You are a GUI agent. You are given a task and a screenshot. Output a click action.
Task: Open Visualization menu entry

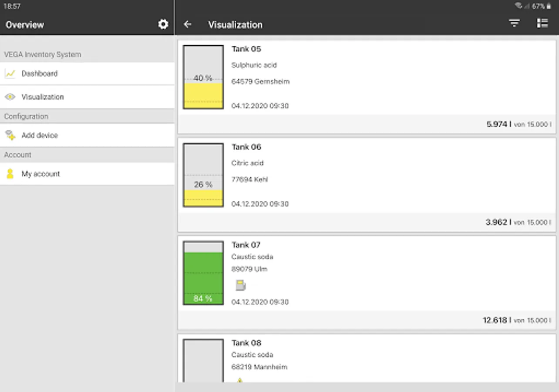pyautogui.click(x=87, y=97)
